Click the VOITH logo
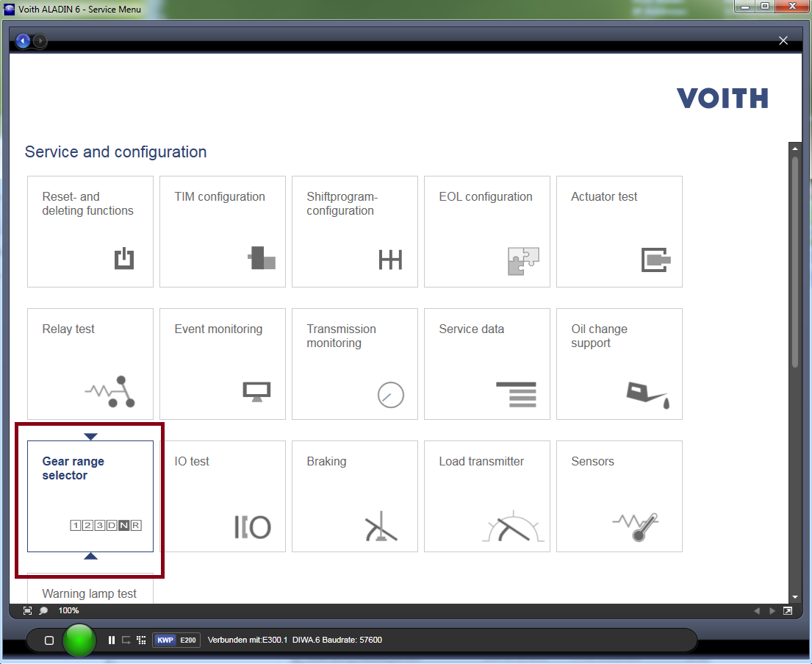The height and width of the screenshot is (664, 812). (722, 98)
